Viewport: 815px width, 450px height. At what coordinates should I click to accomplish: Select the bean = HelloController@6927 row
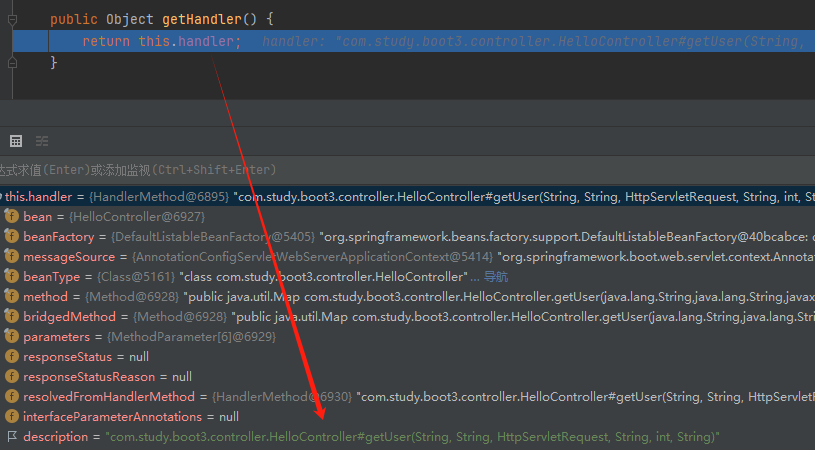pos(408,217)
